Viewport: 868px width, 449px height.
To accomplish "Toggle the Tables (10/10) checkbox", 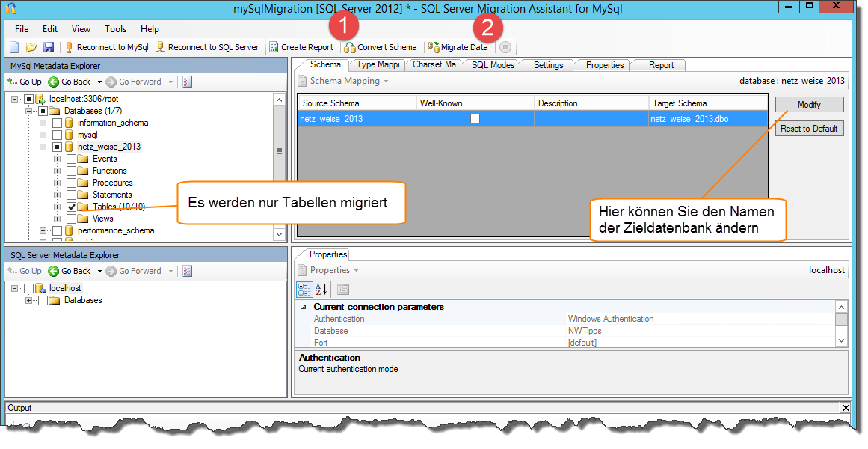I will coord(72,207).
